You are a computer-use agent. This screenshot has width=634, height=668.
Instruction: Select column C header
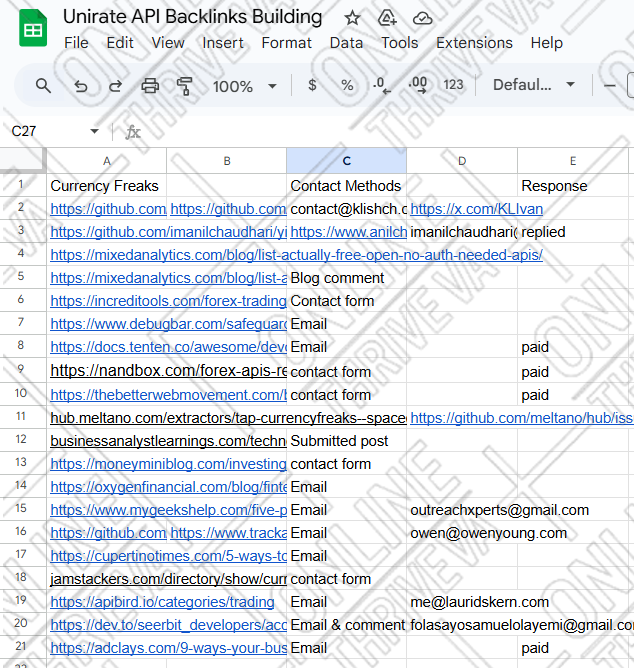[346, 161]
